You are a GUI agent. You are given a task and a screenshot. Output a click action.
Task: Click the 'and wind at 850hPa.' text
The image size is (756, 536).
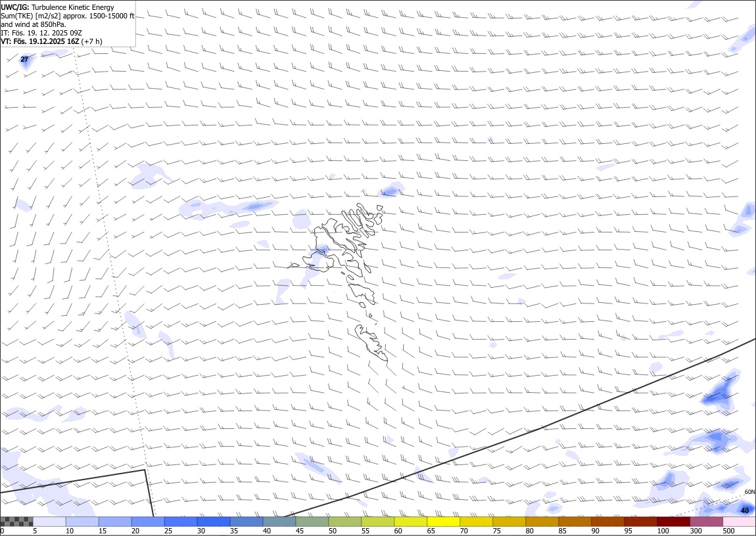(x=34, y=24)
